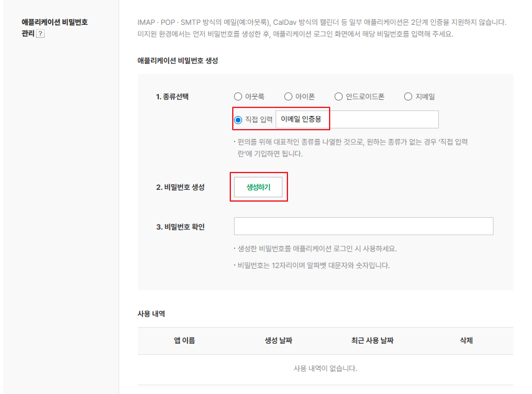Click the 생성하기 button

point(258,187)
